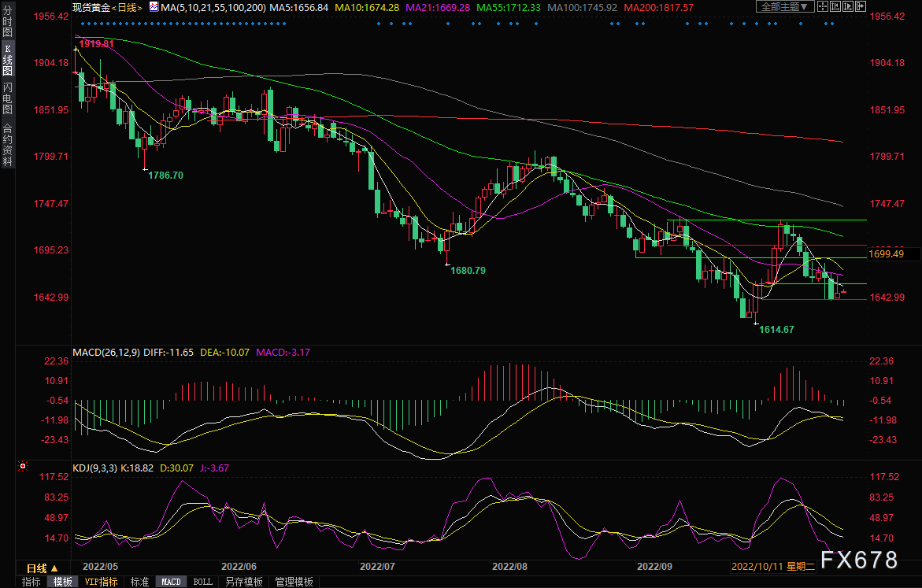Image resolution: width=922 pixels, height=588 pixels.
Task: Click the MA(5,10,21,55,100,200) indicator label
Action: point(213,8)
